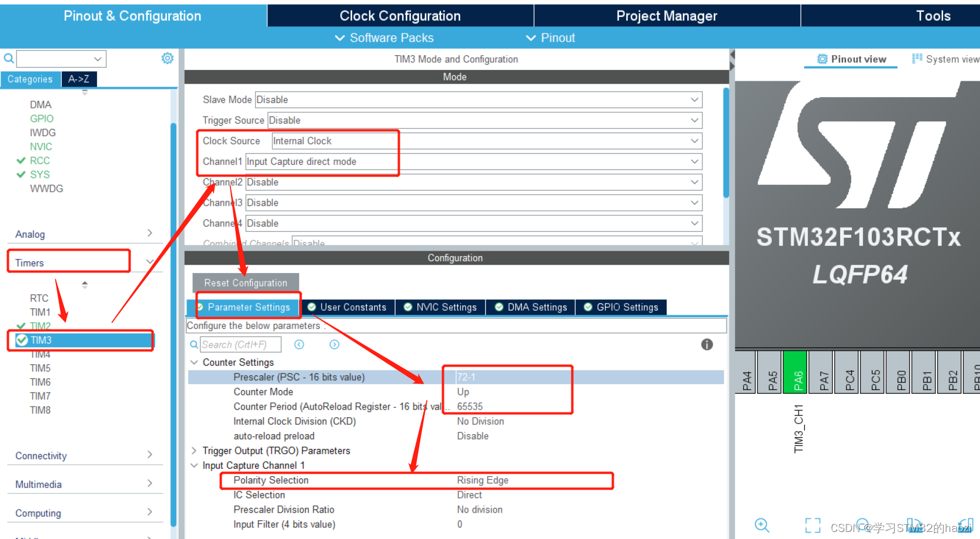Screen dimensions: 980x539
Task: Click the PA7 pin on chip
Action: point(822,371)
